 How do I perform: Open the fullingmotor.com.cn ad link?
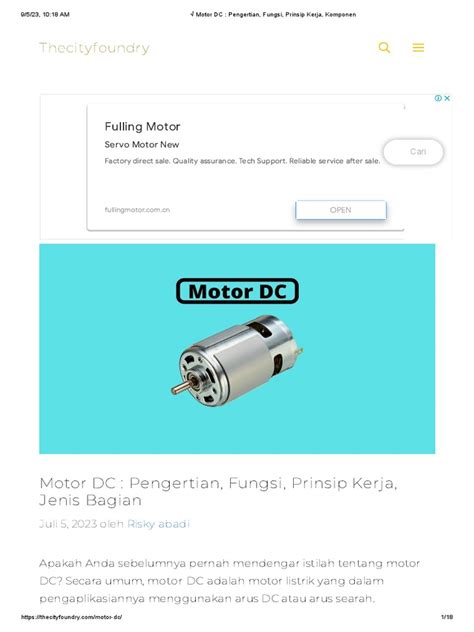(137, 210)
